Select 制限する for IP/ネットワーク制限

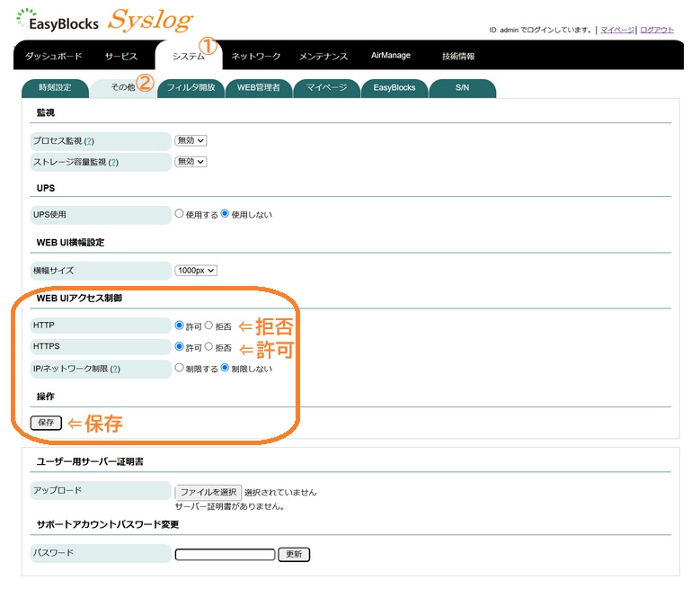(180, 368)
